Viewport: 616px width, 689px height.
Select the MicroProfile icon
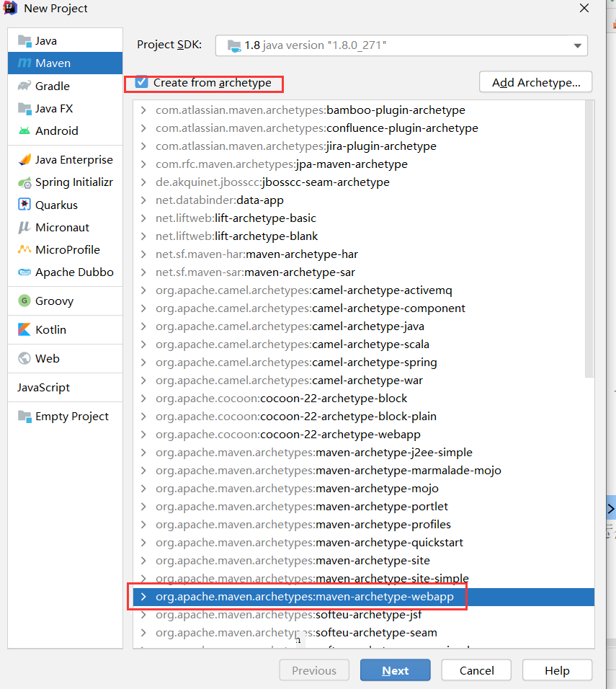24,249
